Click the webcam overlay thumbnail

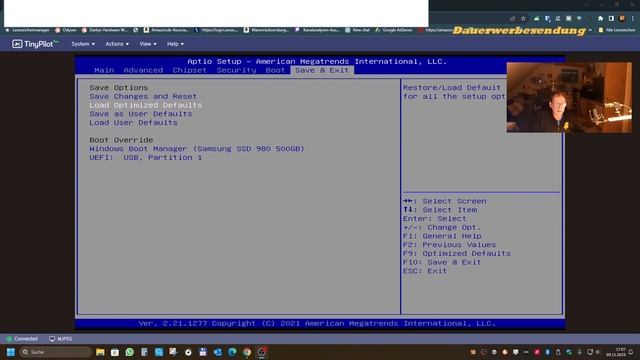(x=569, y=97)
